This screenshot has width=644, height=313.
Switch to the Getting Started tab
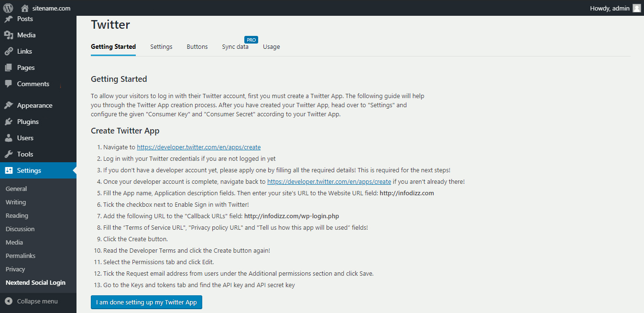tap(113, 47)
